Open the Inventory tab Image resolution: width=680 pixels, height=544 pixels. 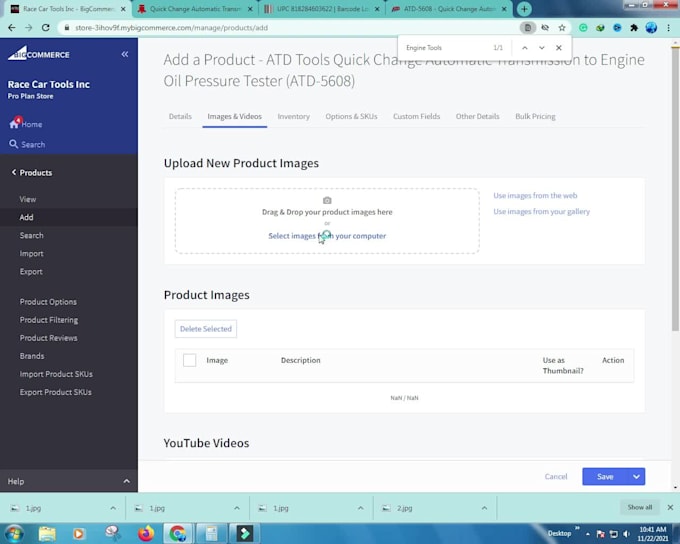pos(294,116)
